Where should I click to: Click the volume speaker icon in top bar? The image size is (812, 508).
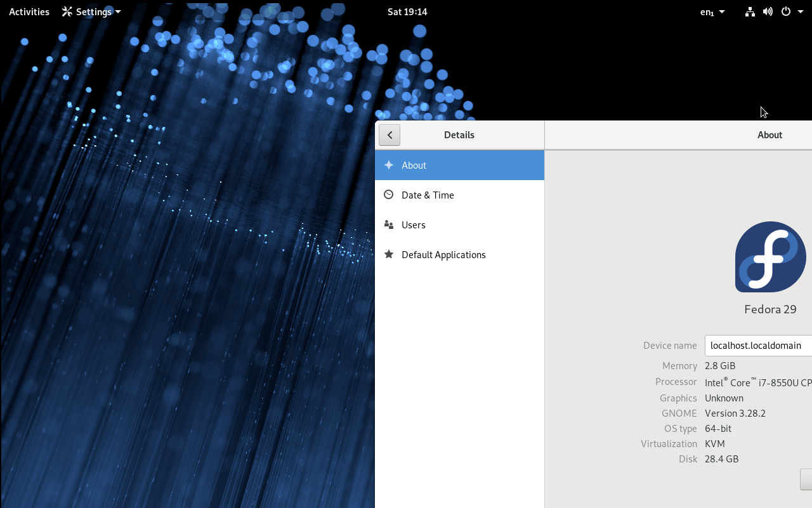(768, 11)
